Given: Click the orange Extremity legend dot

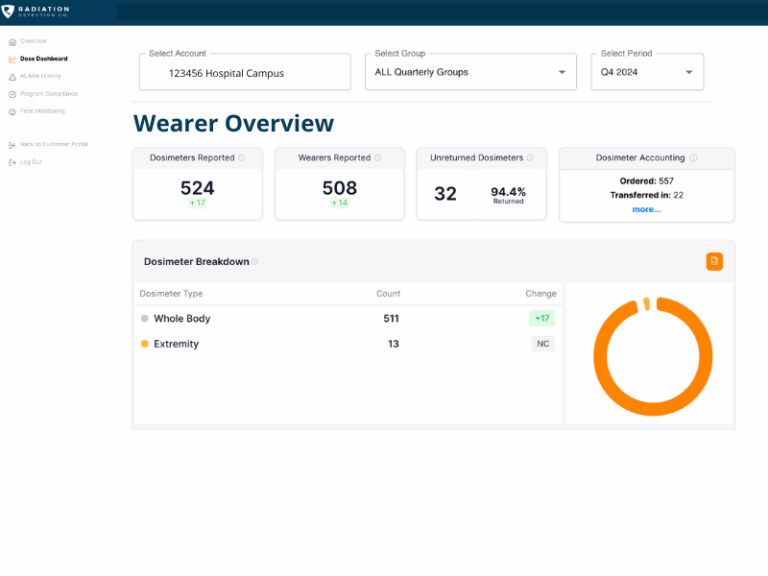Looking at the screenshot, I should 145,344.
